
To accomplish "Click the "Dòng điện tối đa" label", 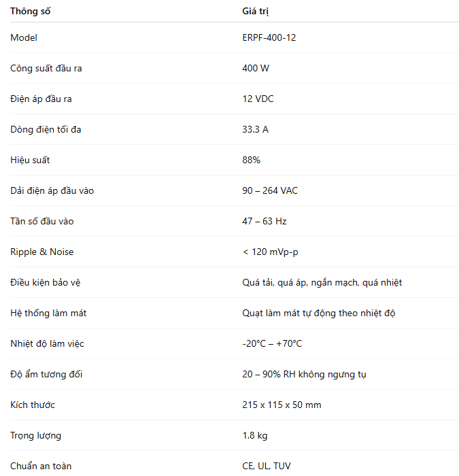I will 46,129.
